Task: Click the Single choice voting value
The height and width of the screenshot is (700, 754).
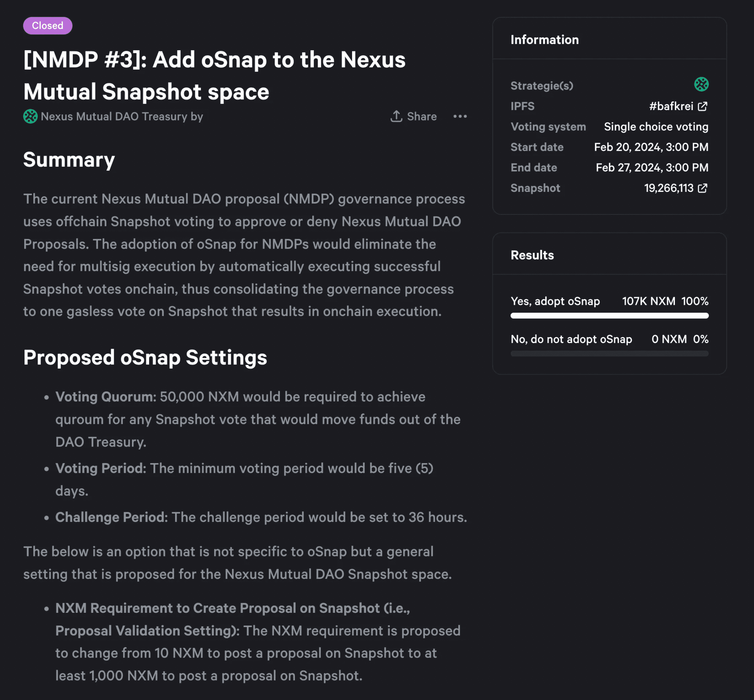Action: tap(656, 127)
